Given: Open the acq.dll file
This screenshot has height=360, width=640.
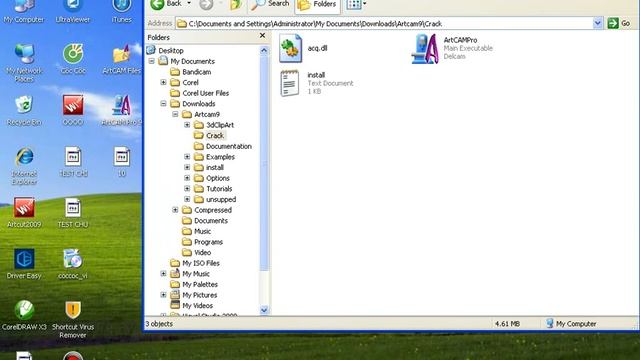Looking at the screenshot, I should click(x=303, y=48).
